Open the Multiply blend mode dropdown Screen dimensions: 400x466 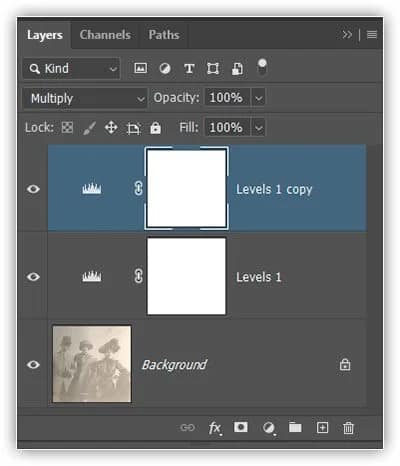coord(85,98)
